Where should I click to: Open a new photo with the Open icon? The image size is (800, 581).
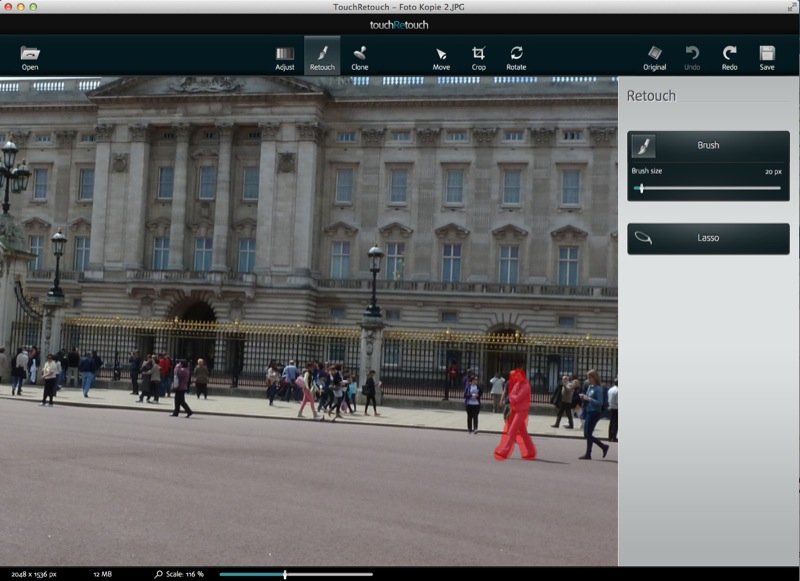coord(28,55)
